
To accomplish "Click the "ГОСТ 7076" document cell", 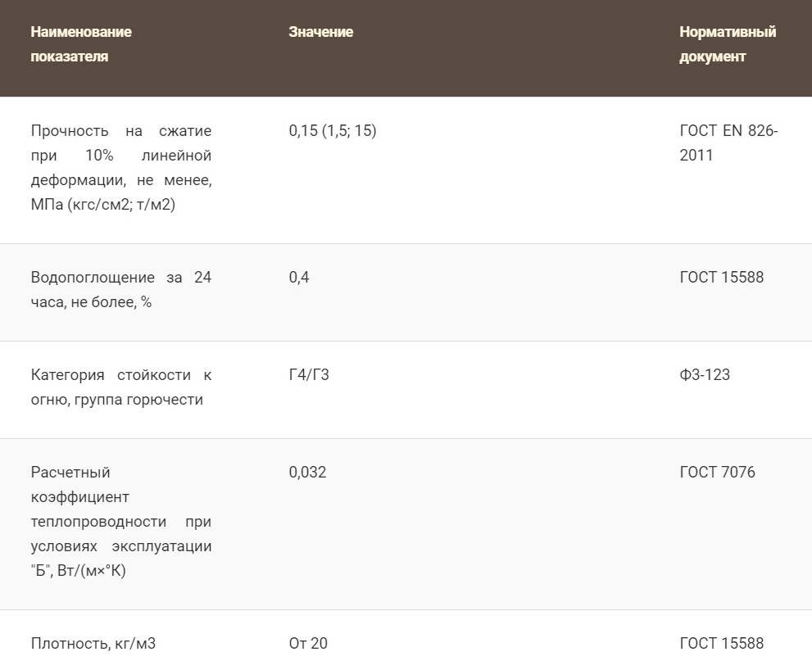I will [x=717, y=473].
